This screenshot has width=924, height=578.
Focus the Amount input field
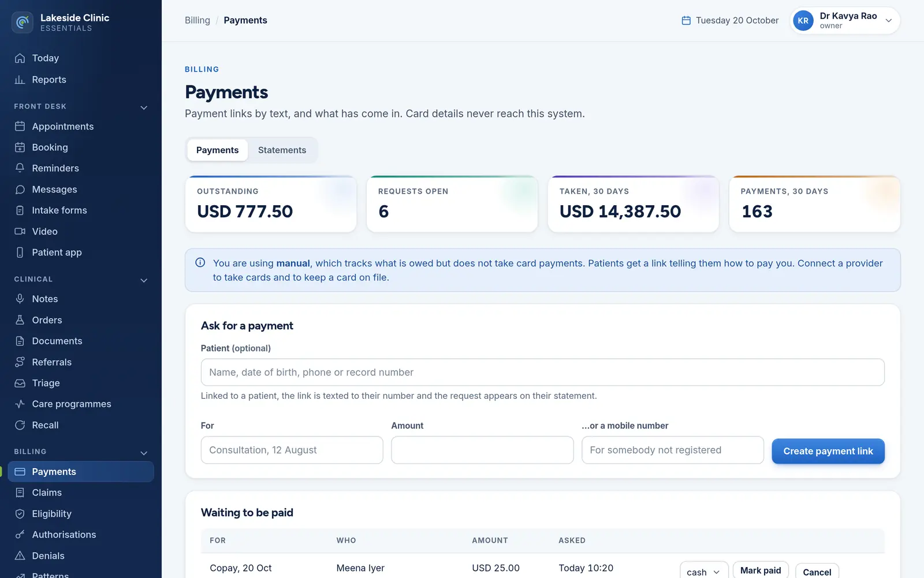(482, 450)
